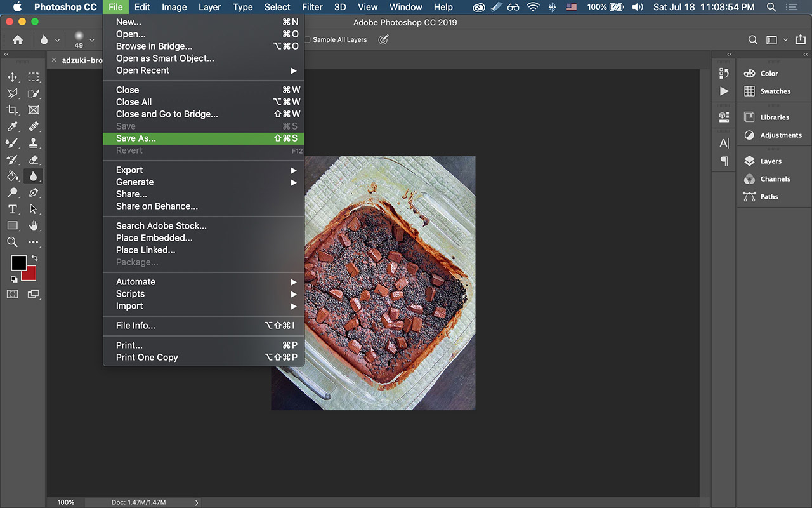812x508 pixels.
Task: Open the Swatches panel
Action: [775, 91]
